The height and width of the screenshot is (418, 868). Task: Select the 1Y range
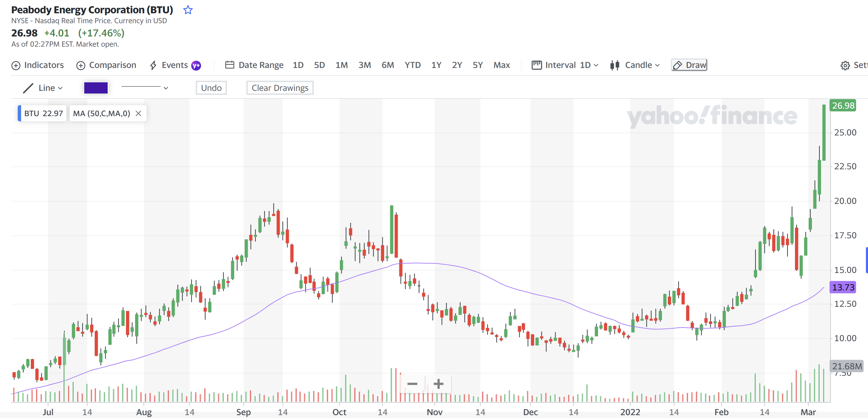(x=436, y=65)
